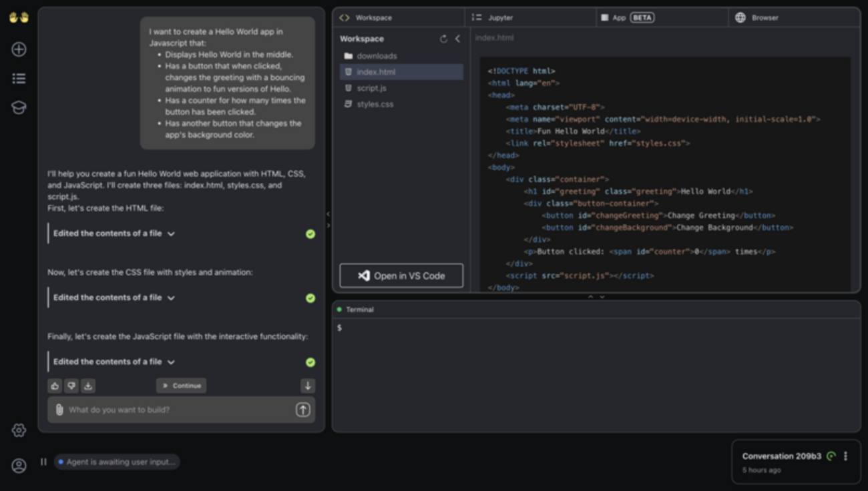Screen dimensions: 868x491
Task: Click the user message about Hello World app
Action: click(228, 83)
